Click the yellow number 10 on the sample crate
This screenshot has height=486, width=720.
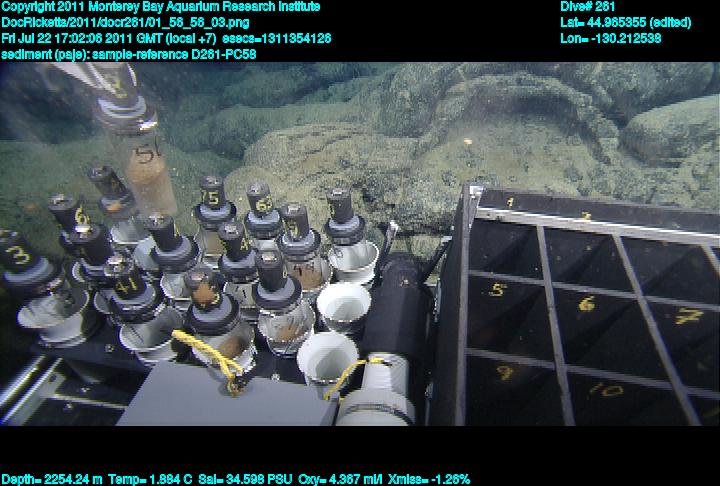coord(607,390)
